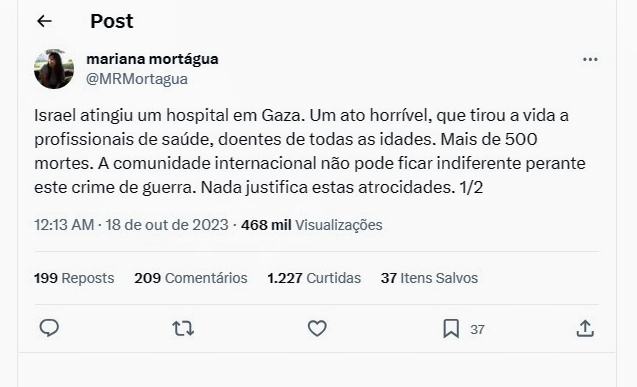Screen dimensions: 637x387
Task: Repost using the retweet arrows icon
Action: tap(183, 328)
